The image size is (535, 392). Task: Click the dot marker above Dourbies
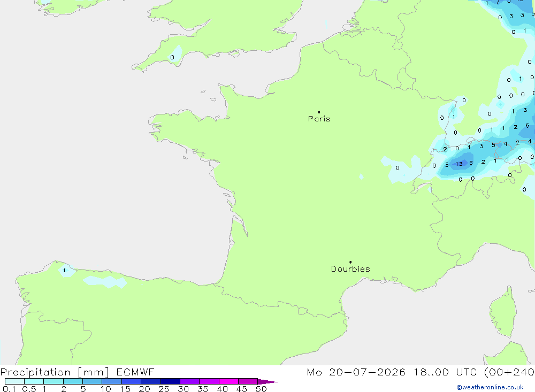click(350, 262)
